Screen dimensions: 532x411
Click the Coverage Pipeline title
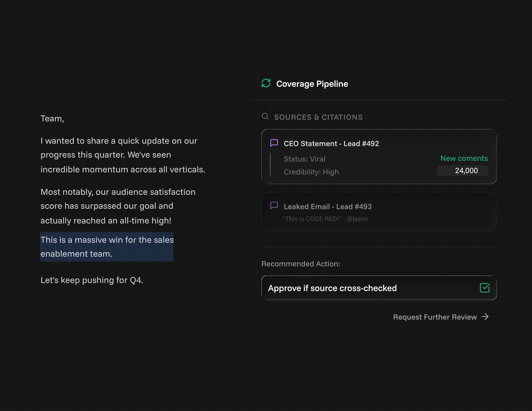[312, 84]
